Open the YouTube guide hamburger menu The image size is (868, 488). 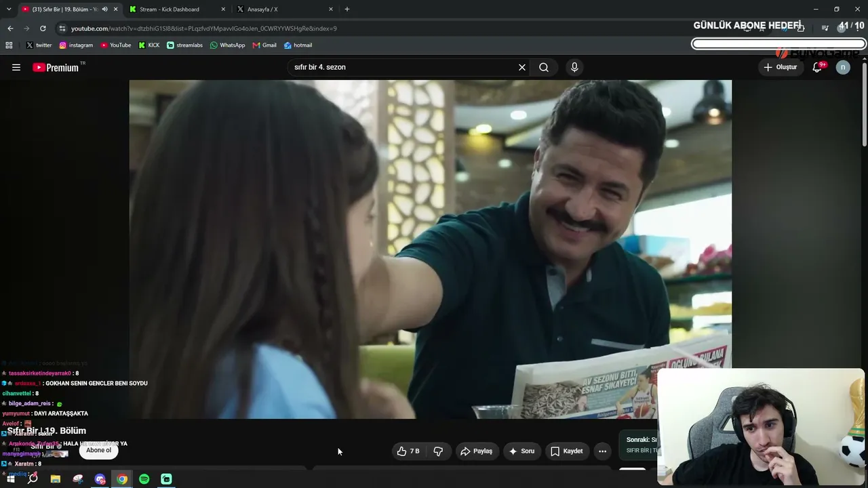click(x=16, y=67)
